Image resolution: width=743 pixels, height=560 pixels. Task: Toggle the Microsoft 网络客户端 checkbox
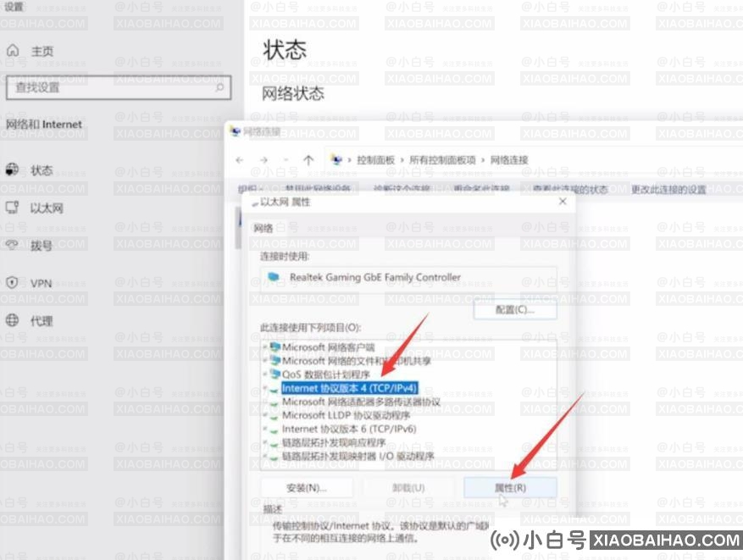pos(265,347)
